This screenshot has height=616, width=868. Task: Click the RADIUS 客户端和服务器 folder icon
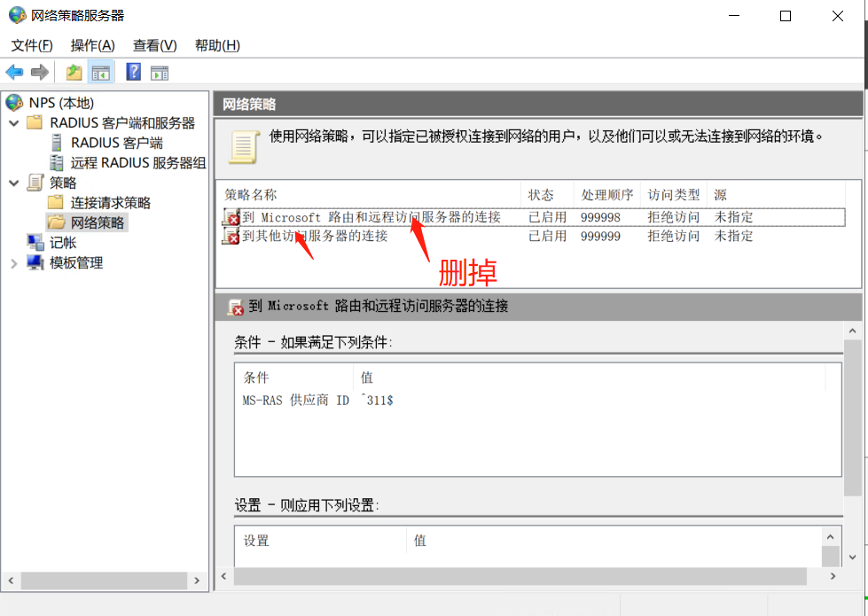click(x=35, y=121)
